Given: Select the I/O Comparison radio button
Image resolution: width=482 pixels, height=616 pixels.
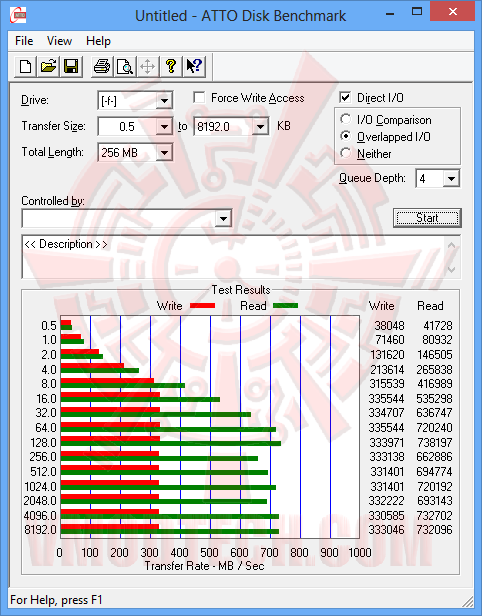Looking at the screenshot, I should coord(346,119).
